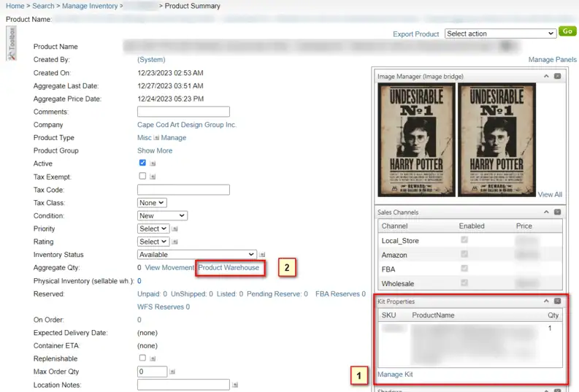Click inside the Max Order Qty field
This screenshot has height=392, width=579.
click(152, 372)
